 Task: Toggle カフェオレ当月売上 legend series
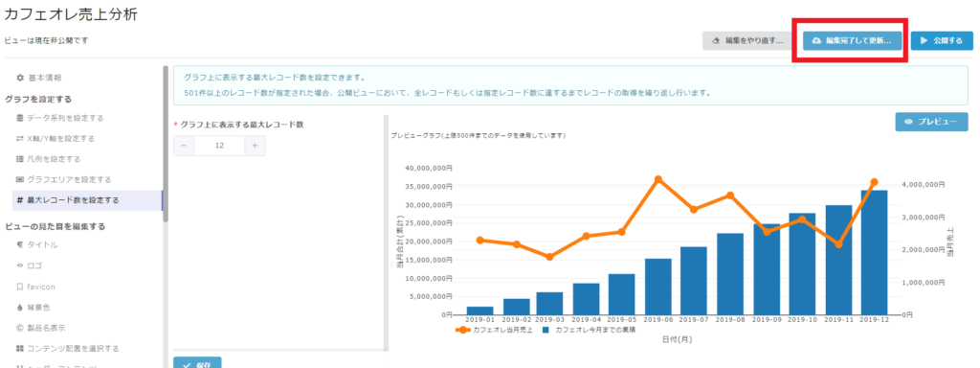[494, 330]
